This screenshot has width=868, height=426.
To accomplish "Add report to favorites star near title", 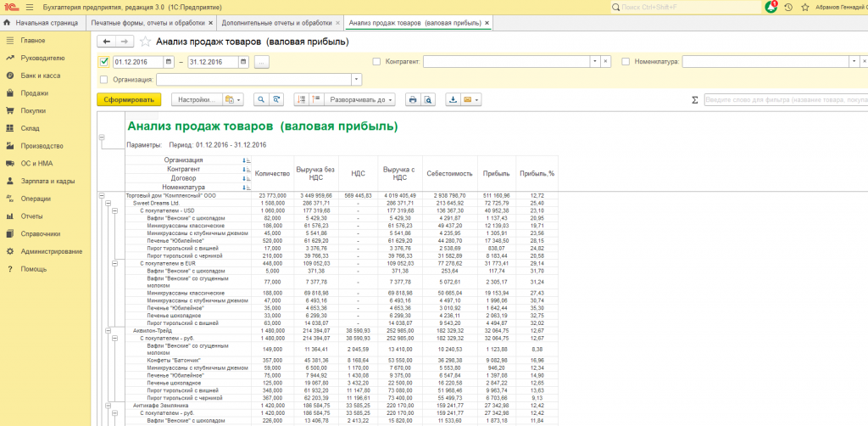I will click(145, 42).
